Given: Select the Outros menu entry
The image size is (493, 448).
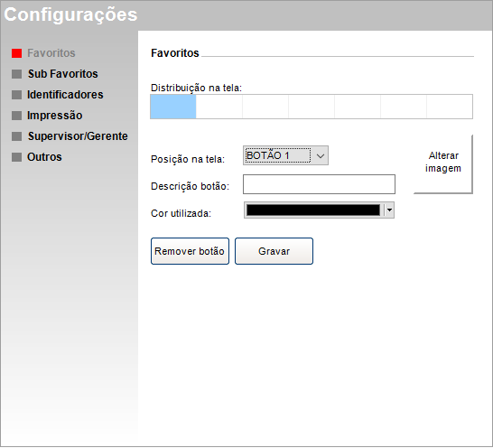Looking at the screenshot, I should (x=44, y=157).
